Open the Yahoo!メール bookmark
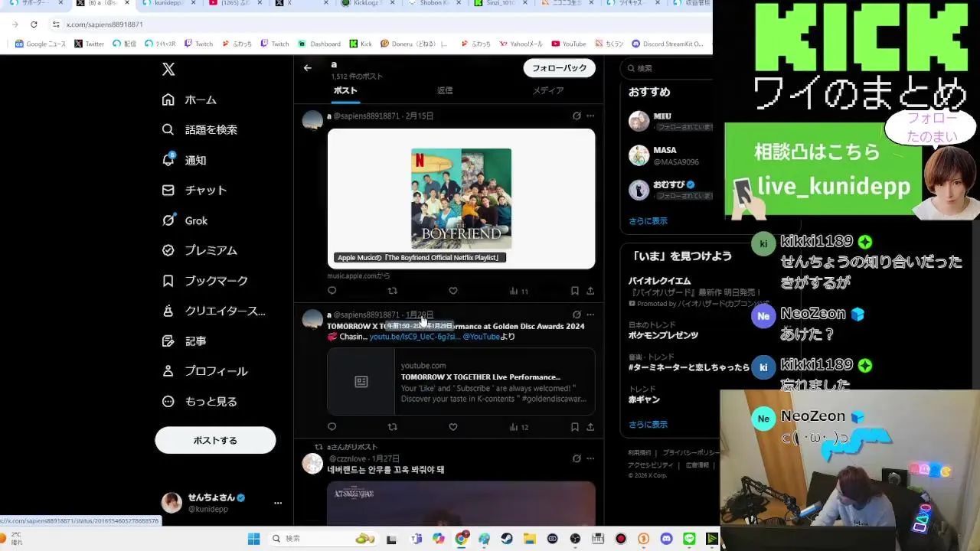The width and height of the screenshot is (980, 551). 521,44
